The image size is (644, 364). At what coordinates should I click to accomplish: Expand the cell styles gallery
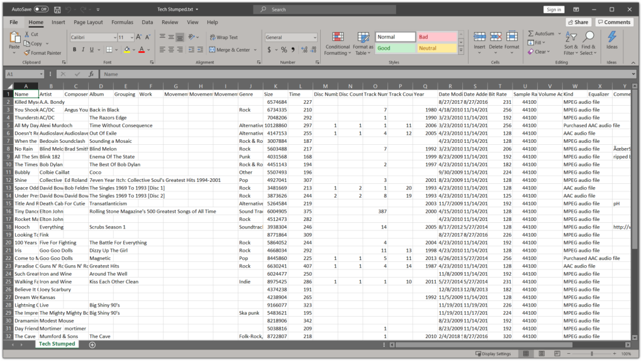coord(461,50)
